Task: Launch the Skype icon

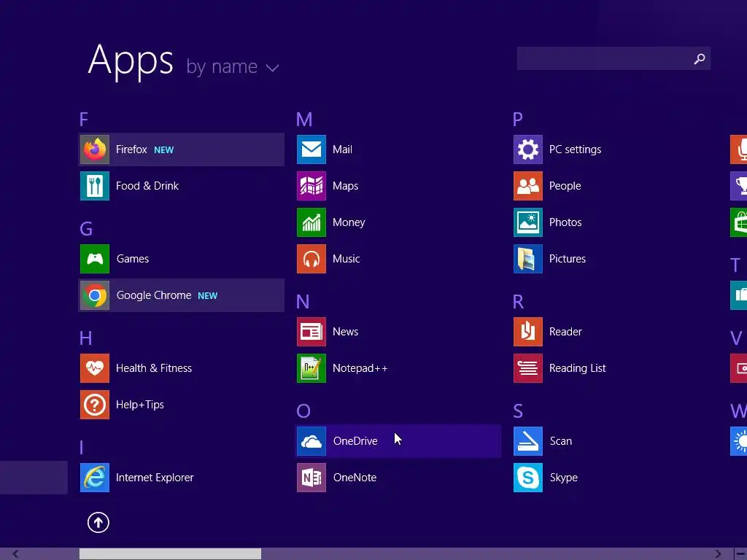Action: pos(528,478)
